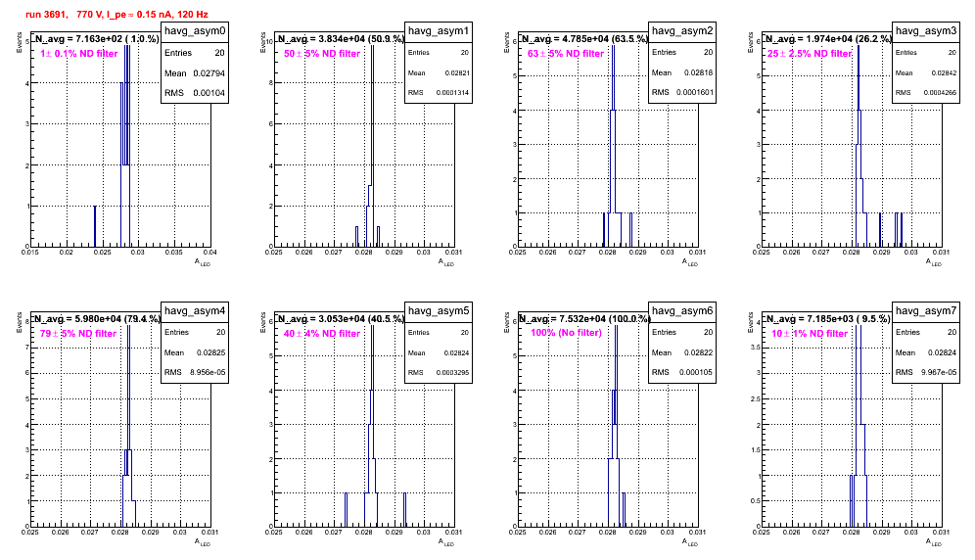Click RMS 0.00104 in havg_asym0 box

tap(195, 93)
